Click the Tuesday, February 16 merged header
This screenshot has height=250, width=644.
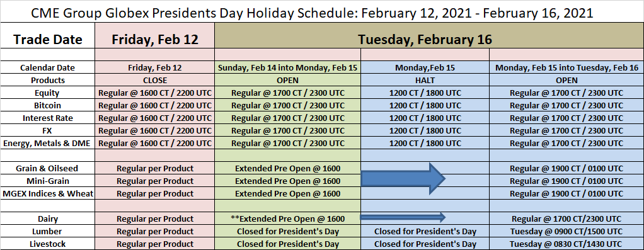[x=425, y=40]
